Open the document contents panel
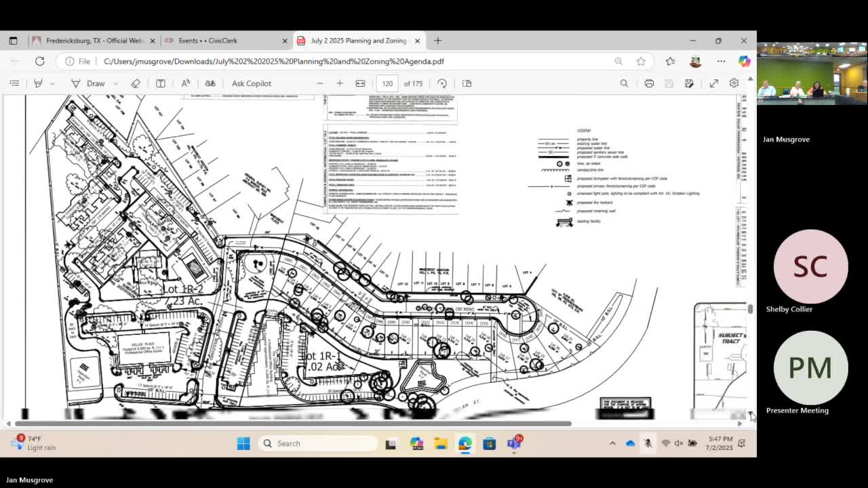Screen dimensions: 868x488 (x=14, y=83)
